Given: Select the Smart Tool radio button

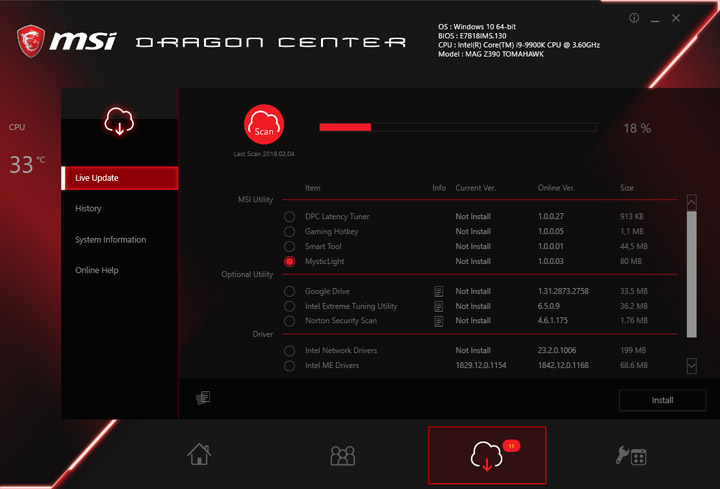Looking at the screenshot, I should point(289,246).
